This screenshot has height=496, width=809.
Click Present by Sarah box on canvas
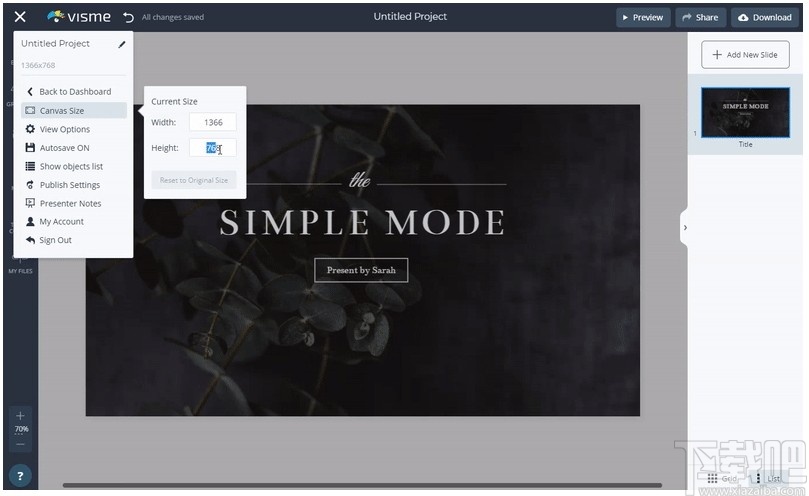(361, 270)
